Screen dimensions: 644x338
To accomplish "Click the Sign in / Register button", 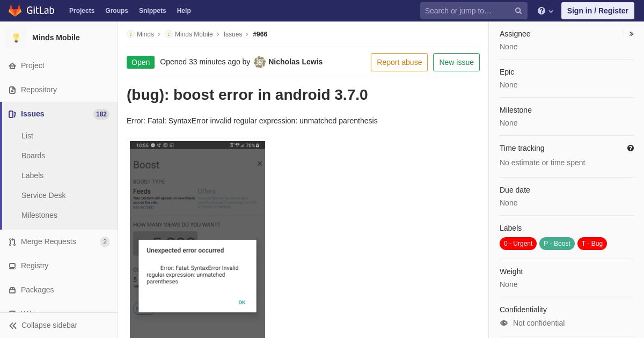I will point(597,11).
